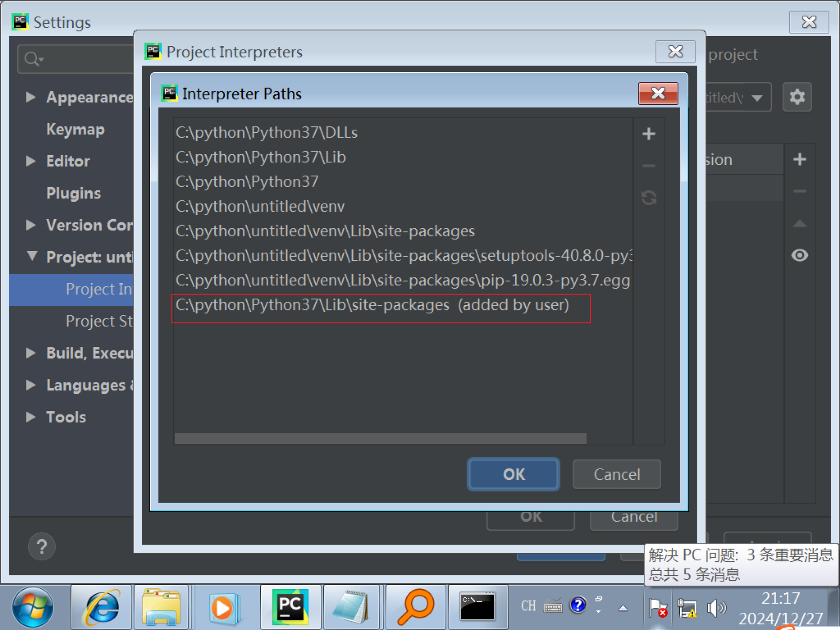Toggle show early releases eye icon
This screenshot has height=630, width=840.
tap(800, 255)
